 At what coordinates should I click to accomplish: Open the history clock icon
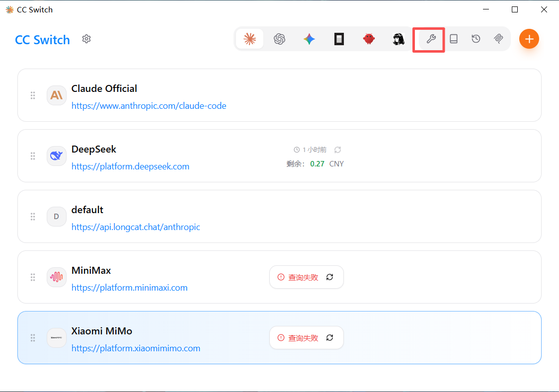[x=476, y=39]
